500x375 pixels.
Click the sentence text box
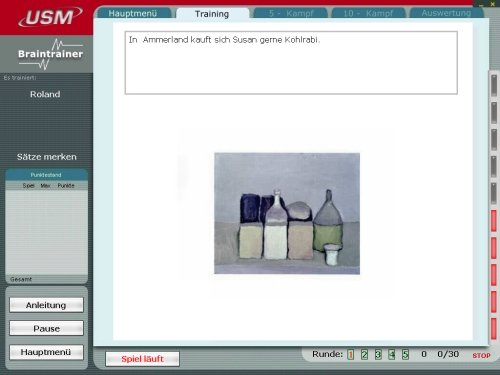coord(291,63)
